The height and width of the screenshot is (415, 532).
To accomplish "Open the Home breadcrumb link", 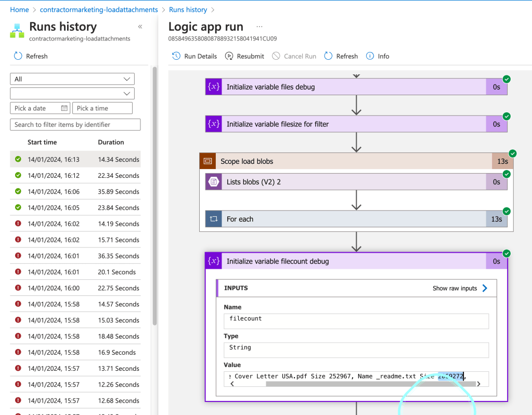I will coord(19,10).
